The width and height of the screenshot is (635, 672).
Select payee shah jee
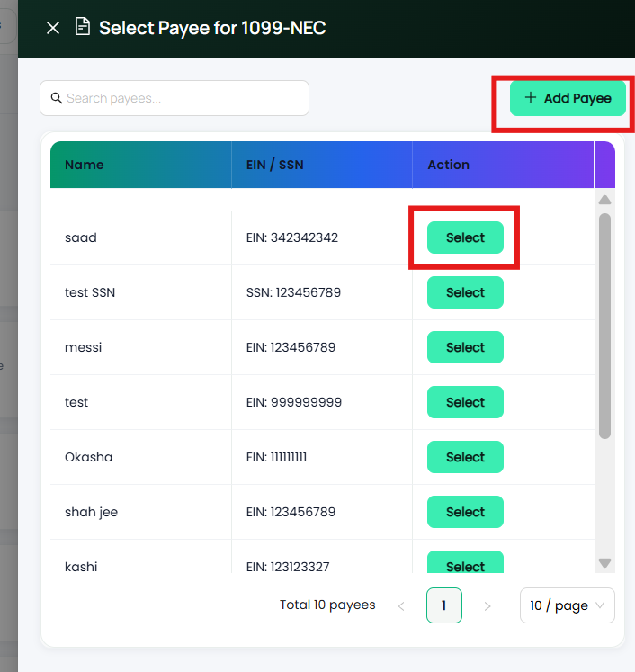[465, 512]
